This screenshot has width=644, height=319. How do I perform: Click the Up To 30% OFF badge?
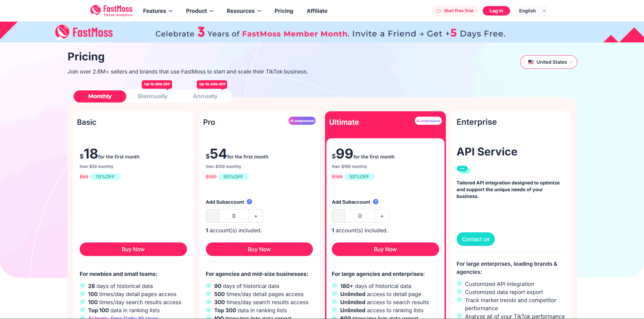(157, 84)
